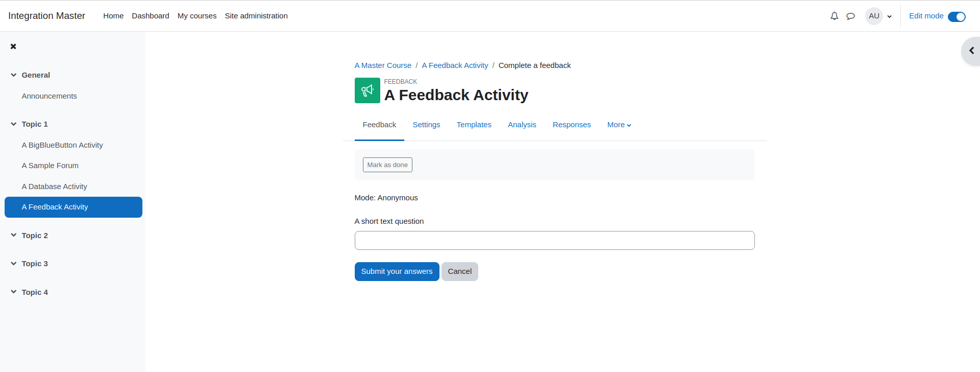
Task: Collapse the General section
Action: (x=14, y=75)
